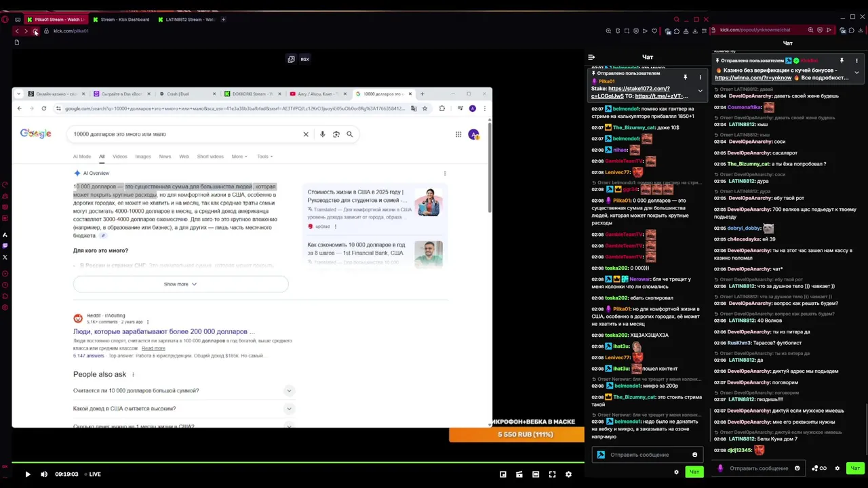Open video player settings gear
Screen dimensions: 868x488
pos(568,474)
